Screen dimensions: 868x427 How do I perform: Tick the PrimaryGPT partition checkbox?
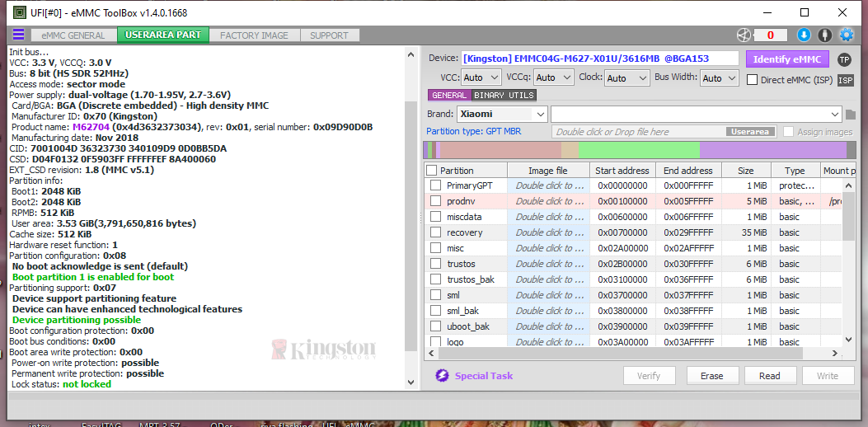click(x=436, y=185)
